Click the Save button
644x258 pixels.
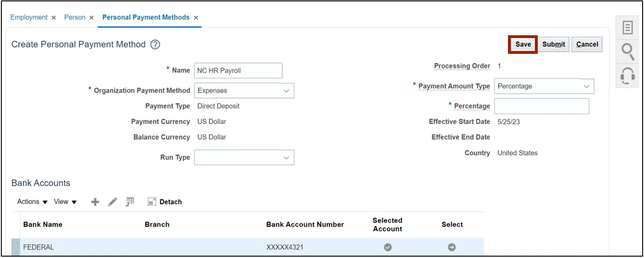coord(523,45)
